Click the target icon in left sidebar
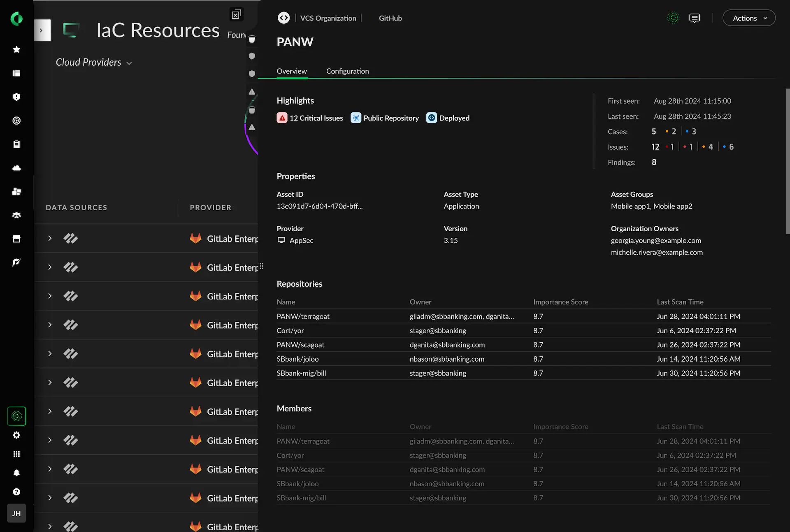The image size is (790, 532). 16,121
